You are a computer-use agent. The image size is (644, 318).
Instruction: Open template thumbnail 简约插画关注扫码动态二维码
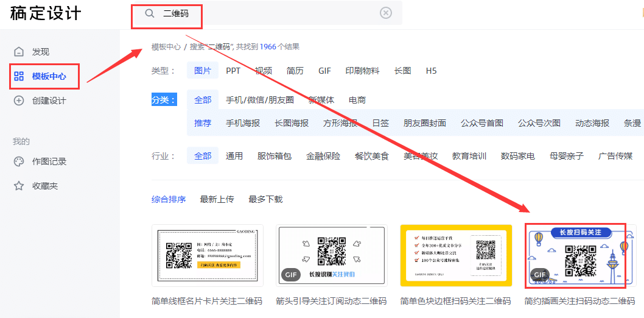coord(580,255)
